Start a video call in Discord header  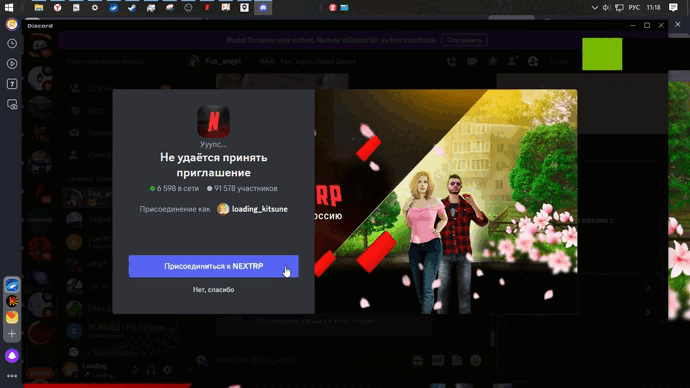472,61
